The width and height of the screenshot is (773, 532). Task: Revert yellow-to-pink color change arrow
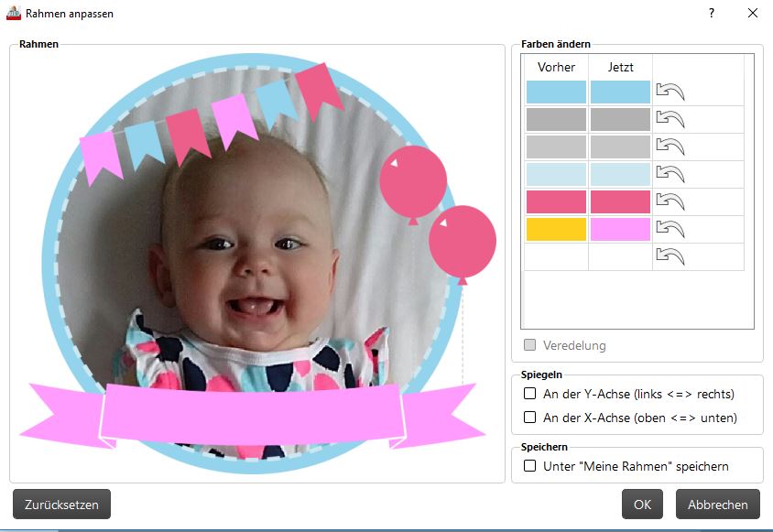[x=670, y=229]
